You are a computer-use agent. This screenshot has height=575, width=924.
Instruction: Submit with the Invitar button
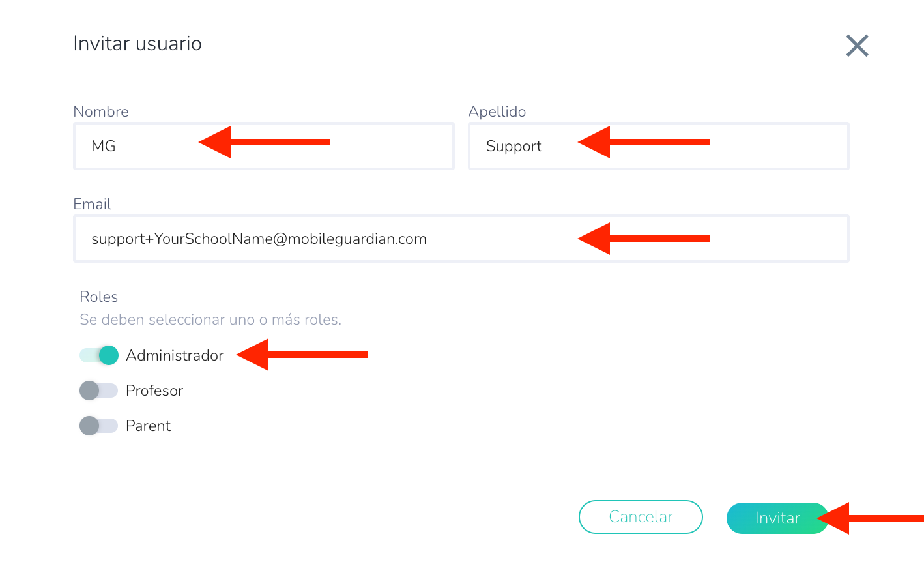point(775,518)
